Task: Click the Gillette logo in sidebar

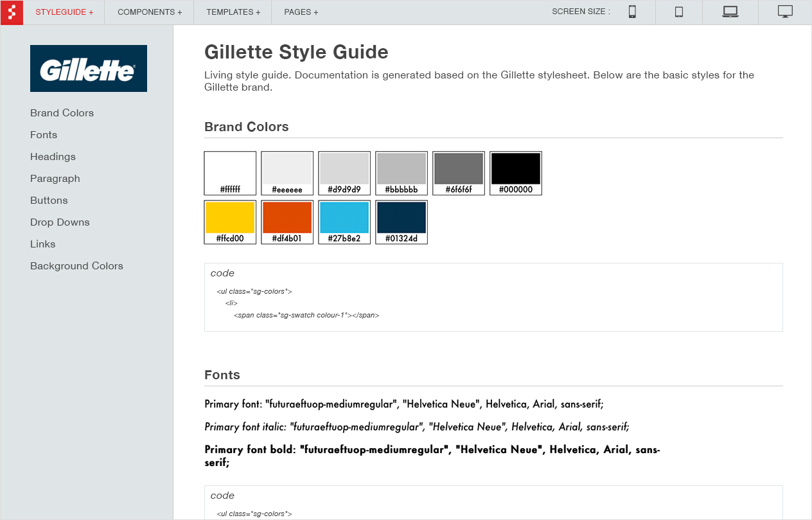Action: tap(89, 69)
